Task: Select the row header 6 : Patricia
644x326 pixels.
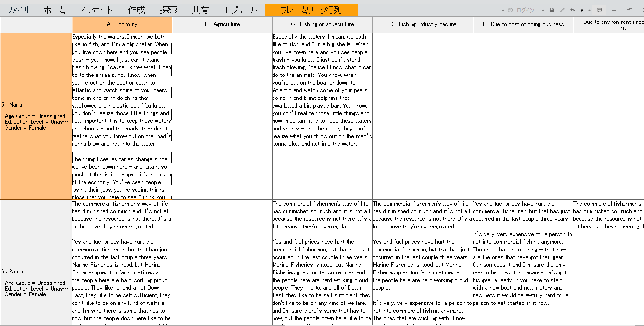Action: click(x=36, y=263)
